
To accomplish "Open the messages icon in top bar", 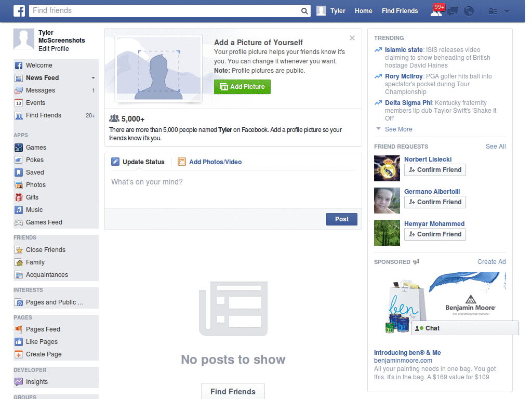I will click(453, 11).
